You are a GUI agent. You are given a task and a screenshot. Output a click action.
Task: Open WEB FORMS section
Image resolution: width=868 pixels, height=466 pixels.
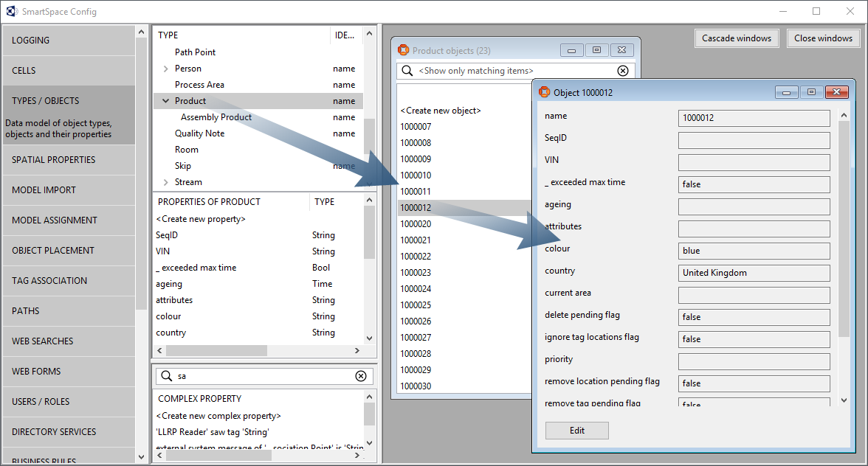point(69,372)
